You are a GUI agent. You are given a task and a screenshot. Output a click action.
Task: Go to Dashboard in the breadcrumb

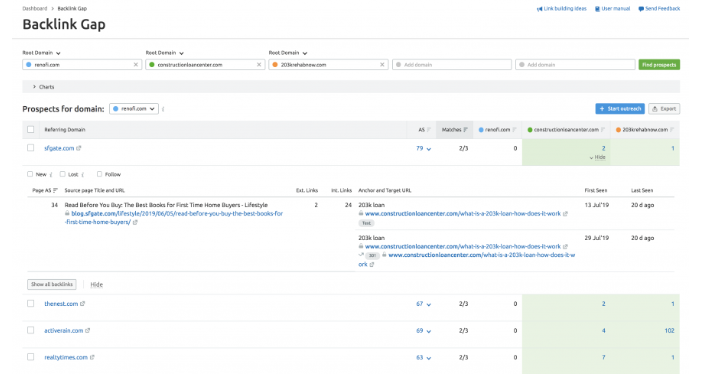(35, 8)
